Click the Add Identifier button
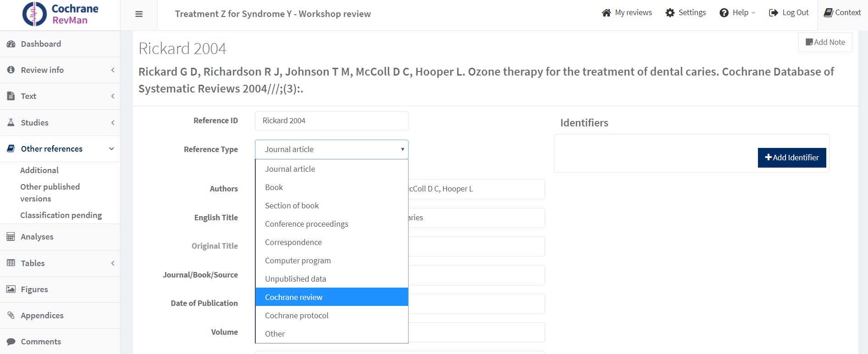Image resolution: width=868 pixels, height=354 pixels. tap(791, 158)
